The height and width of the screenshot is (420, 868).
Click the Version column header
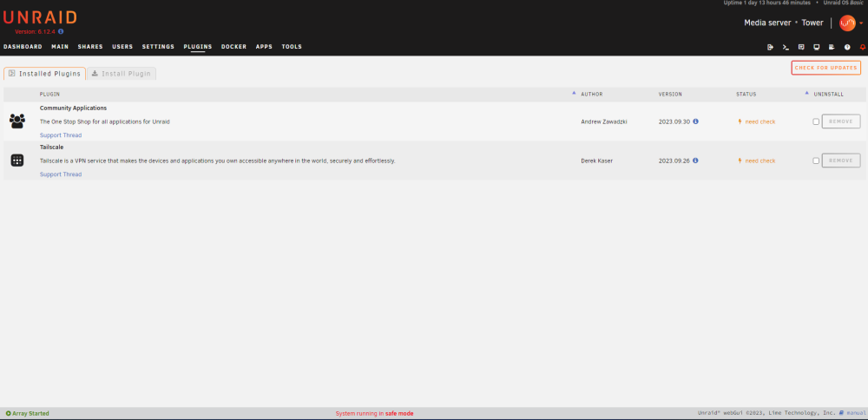click(x=670, y=94)
